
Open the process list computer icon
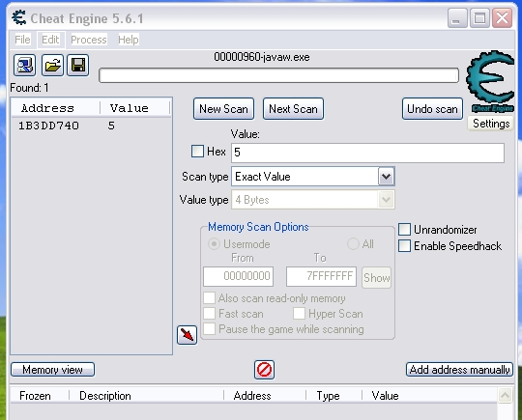(x=24, y=66)
